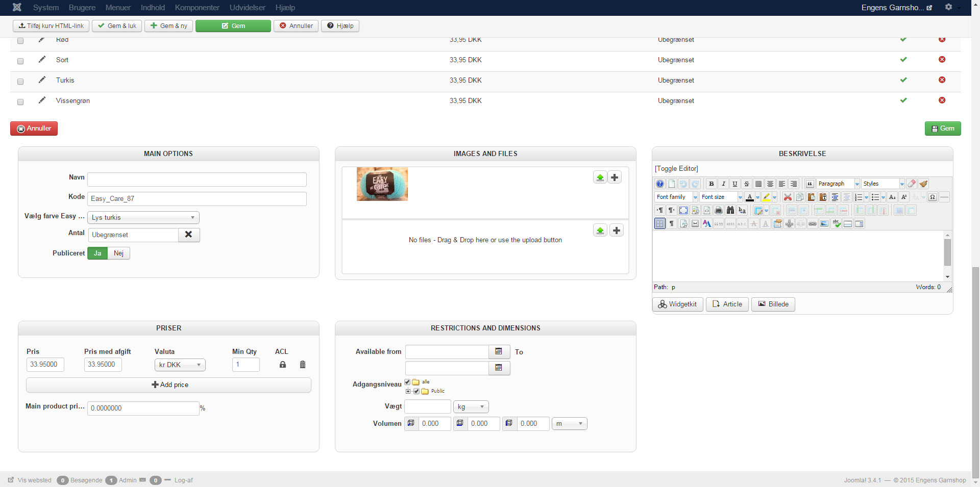Apply italic formatting in the editor

point(723,184)
